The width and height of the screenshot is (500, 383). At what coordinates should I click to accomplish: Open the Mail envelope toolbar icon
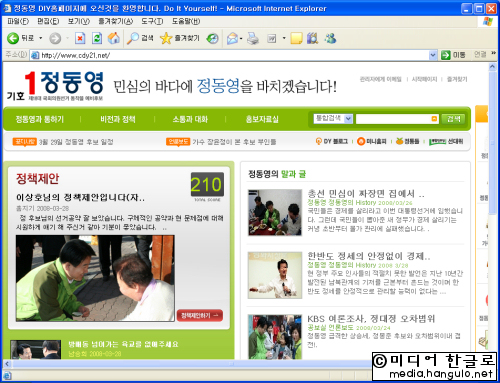pyautogui.click(x=232, y=38)
